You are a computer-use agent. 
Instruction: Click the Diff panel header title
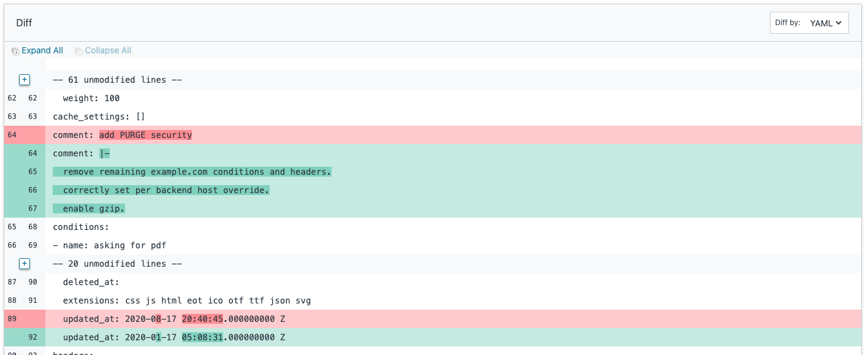pyautogui.click(x=23, y=23)
